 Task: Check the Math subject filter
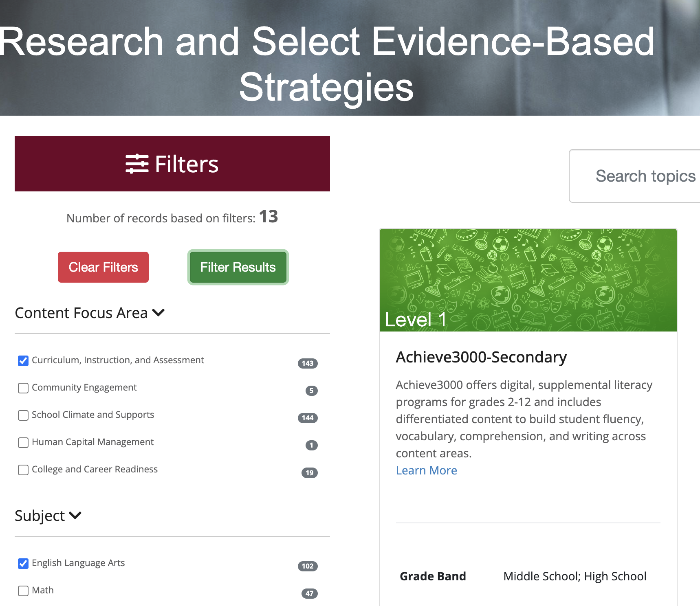click(x=23, y=591)
